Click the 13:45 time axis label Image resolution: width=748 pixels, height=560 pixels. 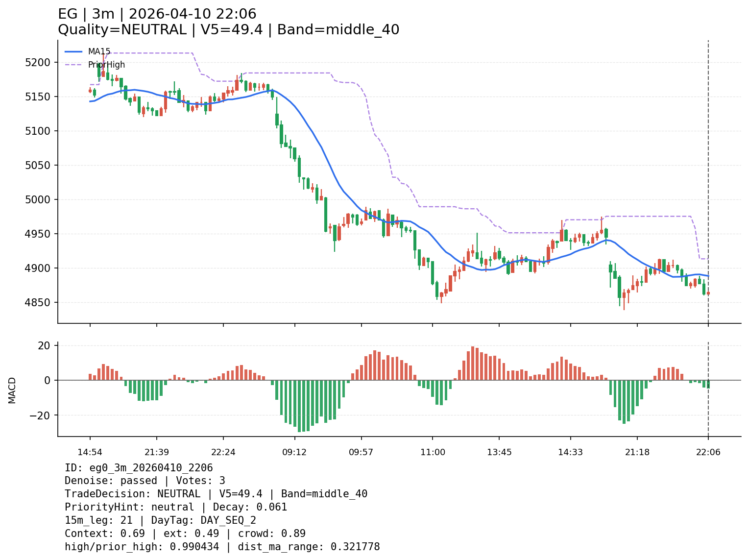click(x=499, y=452)
